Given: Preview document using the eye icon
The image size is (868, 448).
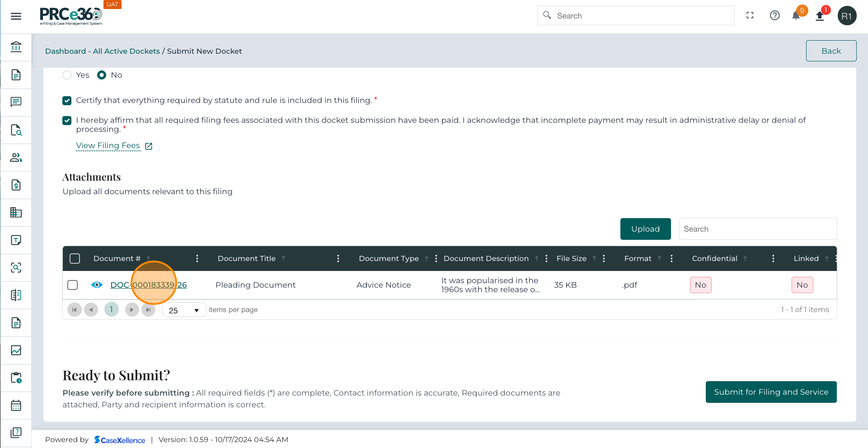Looking at the screenshot, I should click(97, 285).
